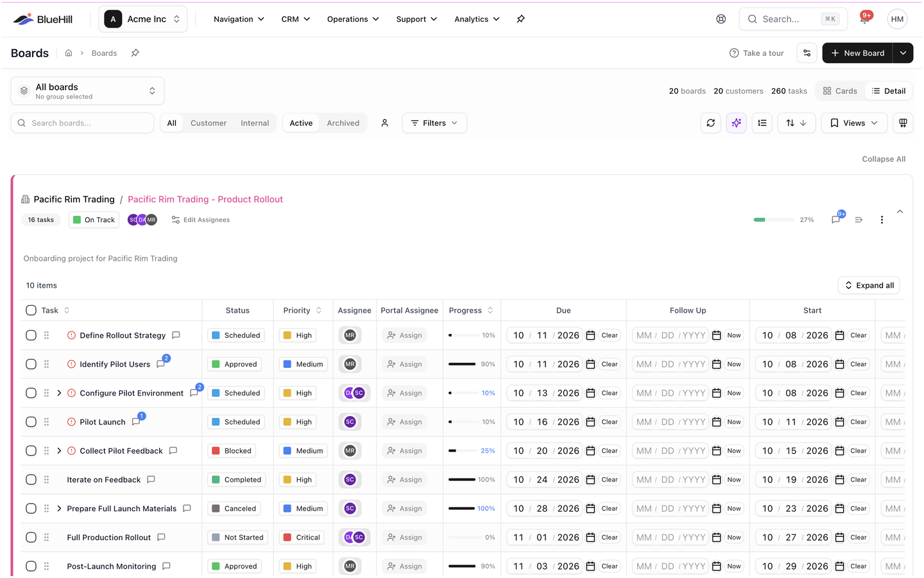Select the Define Rollout Strategy task checkbox

coord(31,335)
